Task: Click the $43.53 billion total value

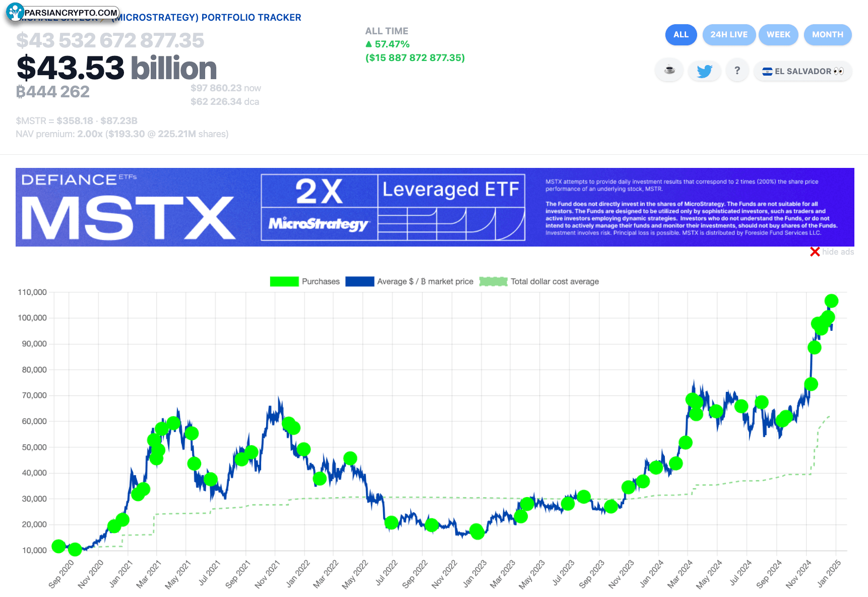Action: 116,68
